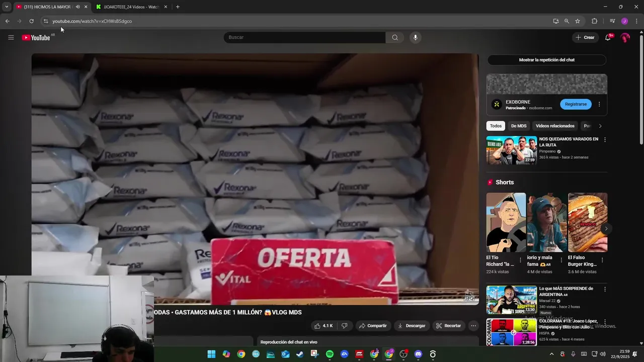The width and height of the screenshot is (644, 362).
Task: Go to YouTube home via the logo
Action: [36, 37]
